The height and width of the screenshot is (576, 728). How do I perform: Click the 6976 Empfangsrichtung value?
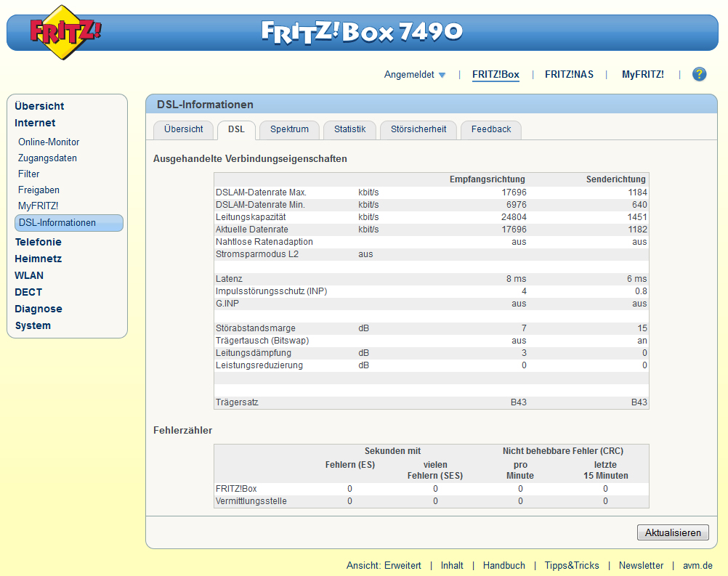[x=517, y=205]
